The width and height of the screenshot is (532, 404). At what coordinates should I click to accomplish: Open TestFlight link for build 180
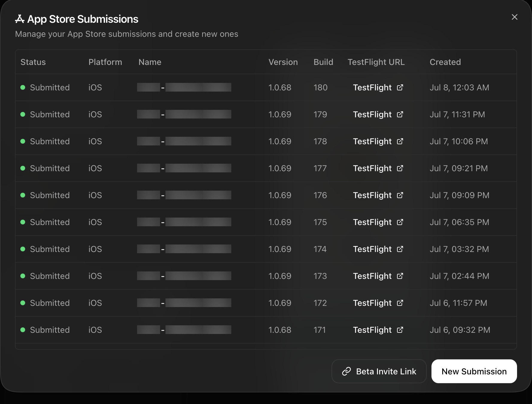(x=378, y=87)
